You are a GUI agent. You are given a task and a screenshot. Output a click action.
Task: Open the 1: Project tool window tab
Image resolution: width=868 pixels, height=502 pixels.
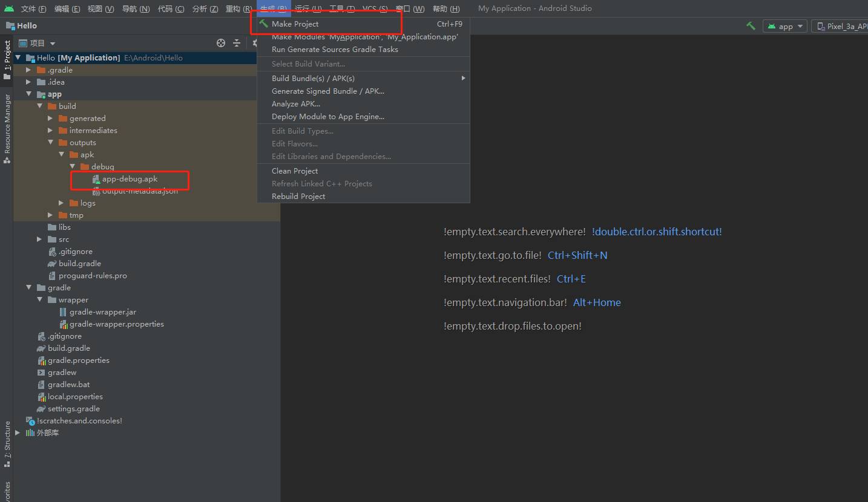(7, 59)
